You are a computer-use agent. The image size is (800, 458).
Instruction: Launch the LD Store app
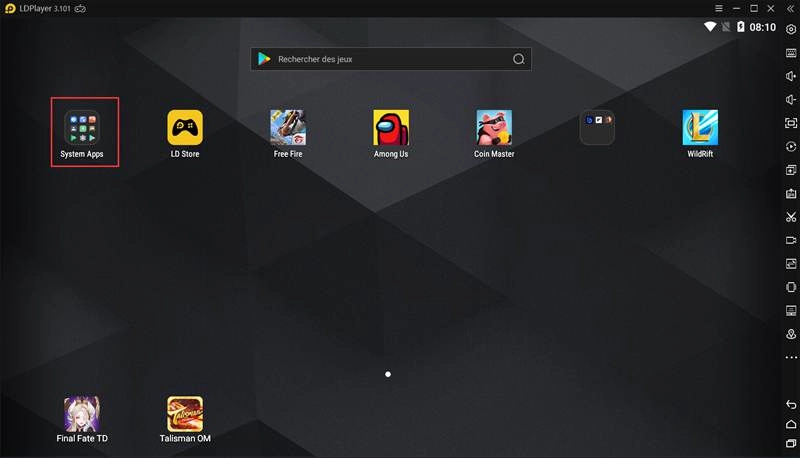[184, 128]
